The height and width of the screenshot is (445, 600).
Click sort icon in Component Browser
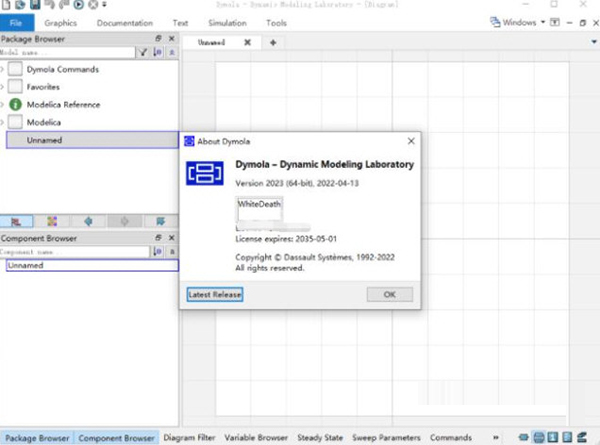point(158,253)
